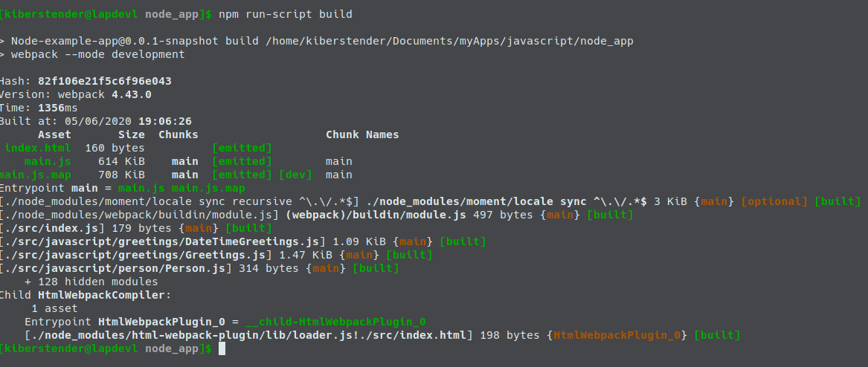The width and height of the screenshot is (868, 367).
Task: Click the 'Chunk Names' column header
Action: 362,134
